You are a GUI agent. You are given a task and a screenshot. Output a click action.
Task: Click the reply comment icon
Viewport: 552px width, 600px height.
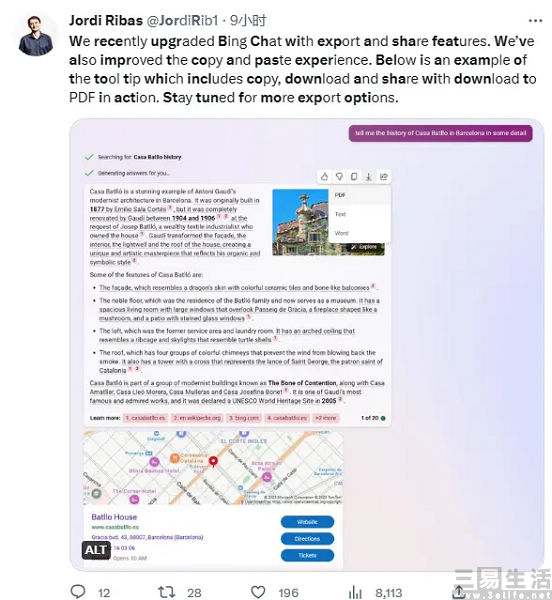click(x=78, y=591)
